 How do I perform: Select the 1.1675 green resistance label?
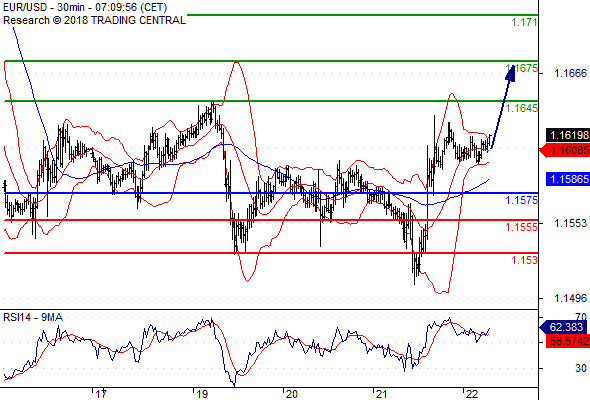point(522,68)
